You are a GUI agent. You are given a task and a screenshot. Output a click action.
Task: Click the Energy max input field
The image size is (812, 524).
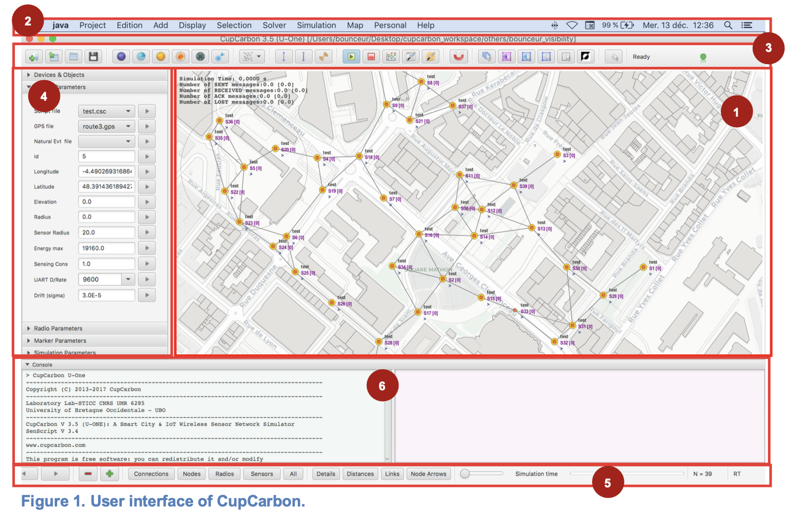(x=107, y=248)
